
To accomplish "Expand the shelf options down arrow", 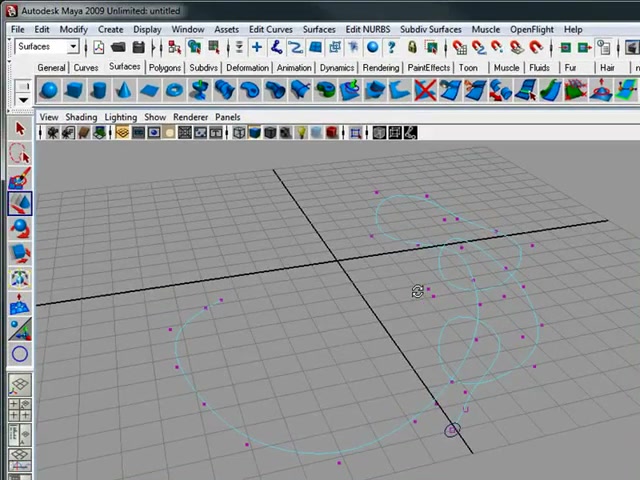I will [23, 100].
